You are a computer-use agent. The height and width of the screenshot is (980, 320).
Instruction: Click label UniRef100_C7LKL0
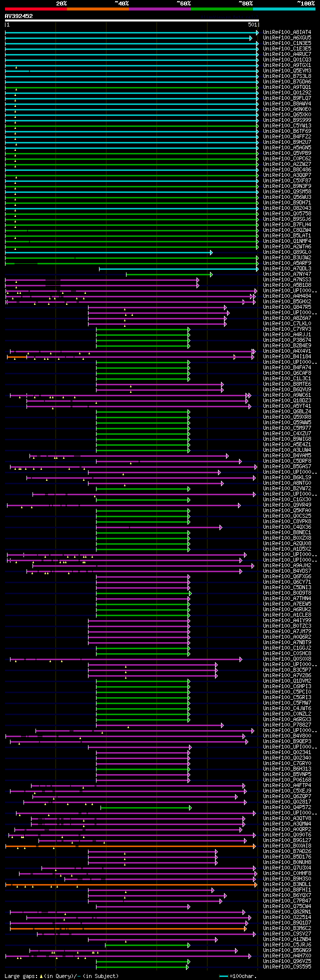click(287, 324)
